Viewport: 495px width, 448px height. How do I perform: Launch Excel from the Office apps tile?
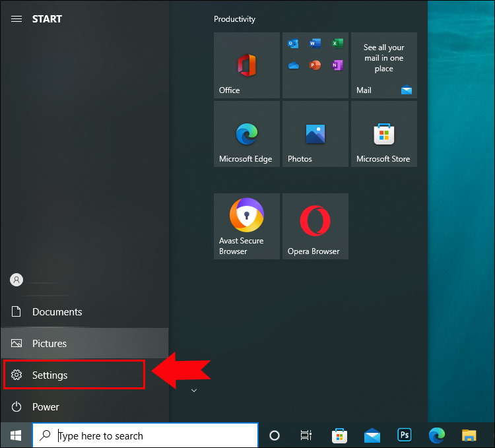coord(337,44)
